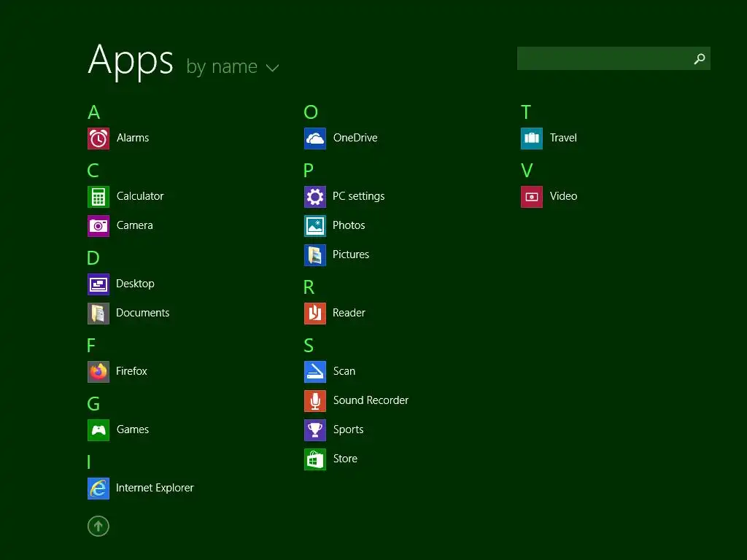Open the Alarms app icon
This screenshot has height=560, width=747.
click(x=98, y=139)
